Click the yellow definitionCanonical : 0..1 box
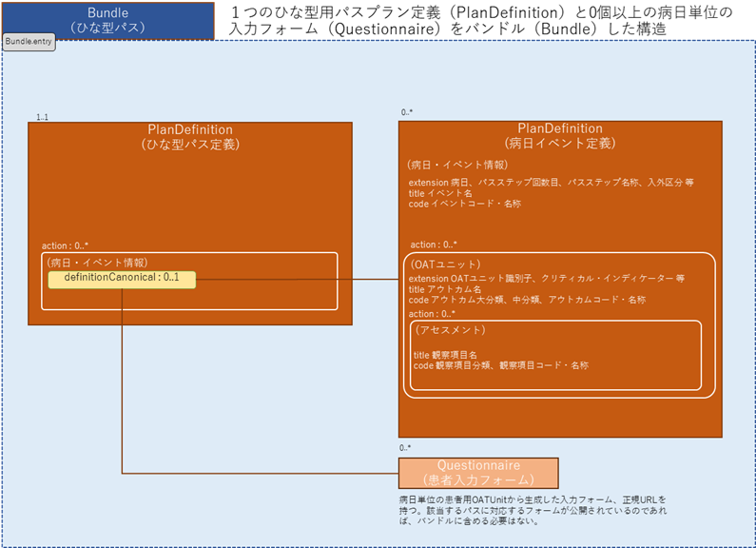This screenshot has width=756, height=548. [x=122, y=279]
